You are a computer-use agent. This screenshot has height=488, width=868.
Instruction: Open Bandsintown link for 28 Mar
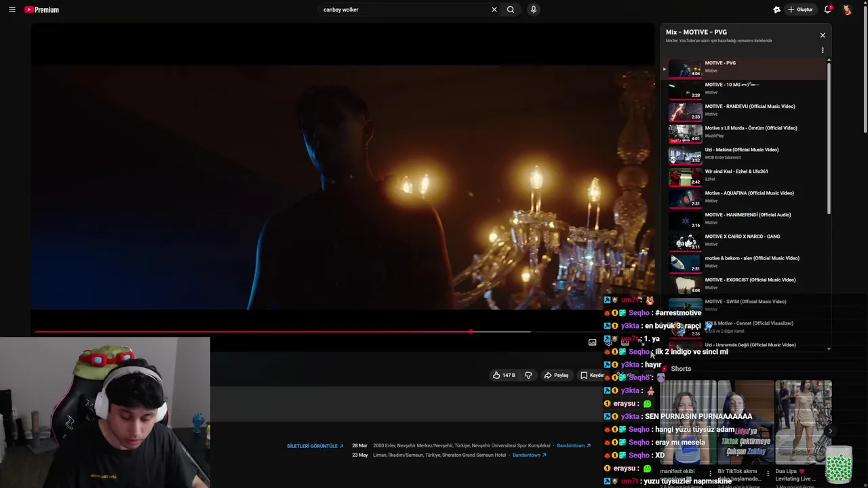pos(574,446)
